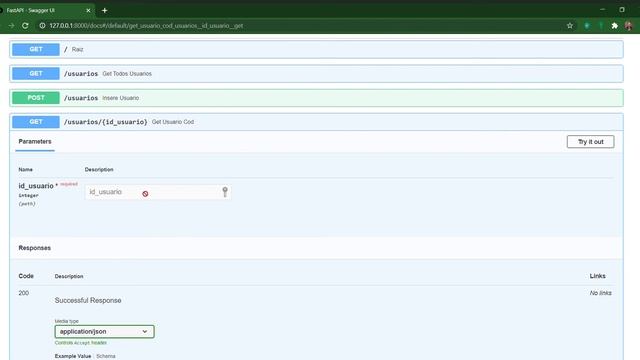Click the Successful Response text
640x360 pixels.
pos(88,300)
